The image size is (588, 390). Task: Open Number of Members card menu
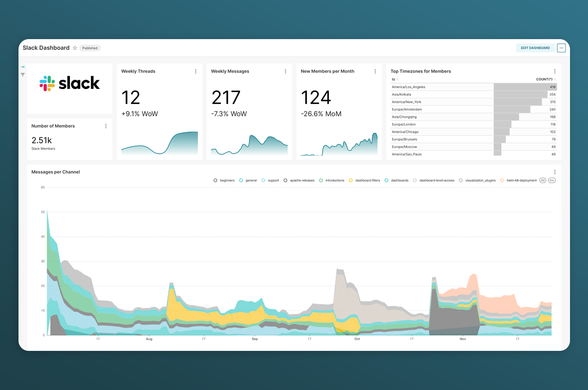click(x=106, y=126)
